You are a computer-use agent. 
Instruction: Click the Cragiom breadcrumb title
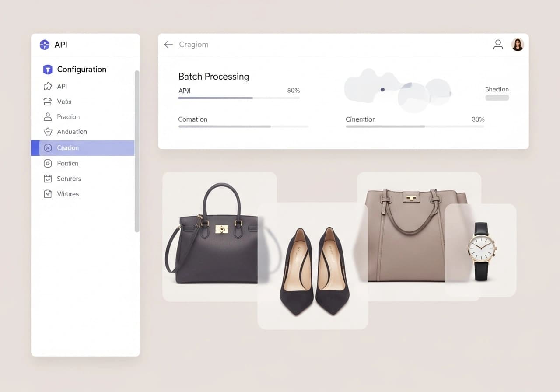tap(193, 45)
